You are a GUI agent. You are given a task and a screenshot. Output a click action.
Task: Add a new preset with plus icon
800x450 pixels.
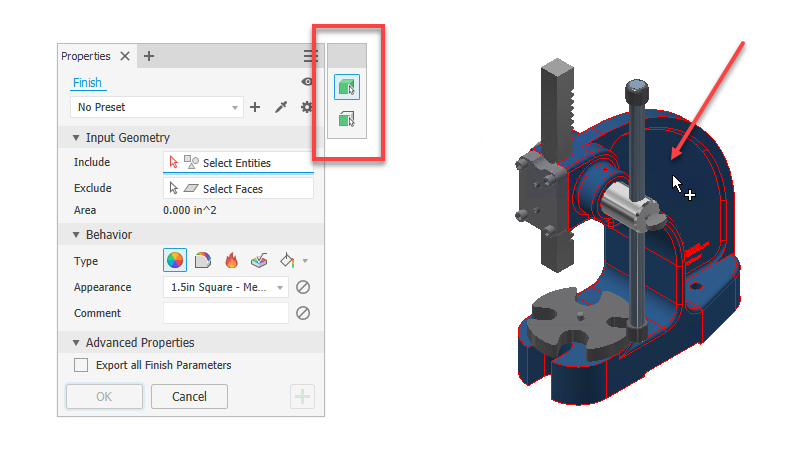click(x=255, y=107)
